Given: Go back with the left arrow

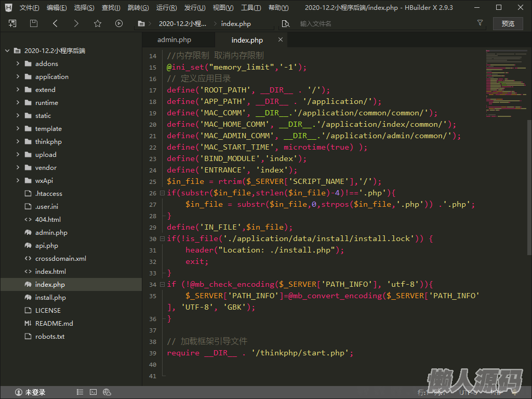Looking at the screenshot, I should [55, 23].
